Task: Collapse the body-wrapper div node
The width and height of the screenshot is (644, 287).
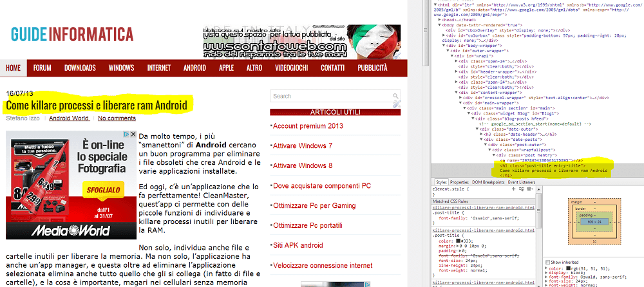Action: click(444, 46)
